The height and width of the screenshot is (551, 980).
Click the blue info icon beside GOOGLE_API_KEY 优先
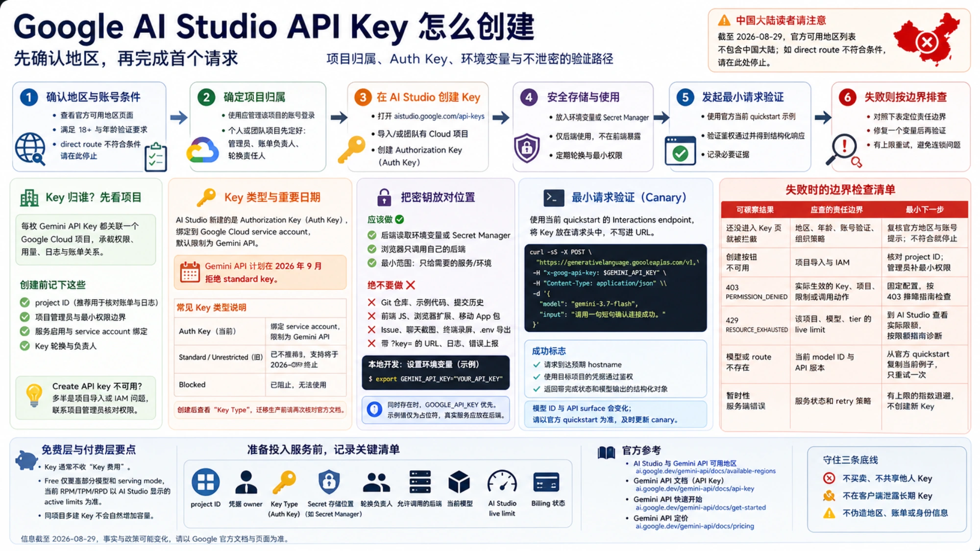[x=374, y=409]
